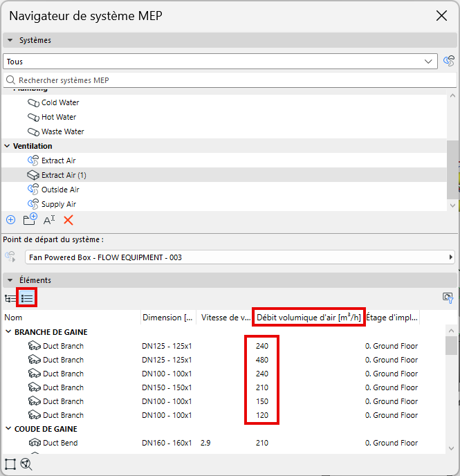This screenshot has height=476, width=460.
Task: Collapse the Ventilation group
Action: (7, 146)
